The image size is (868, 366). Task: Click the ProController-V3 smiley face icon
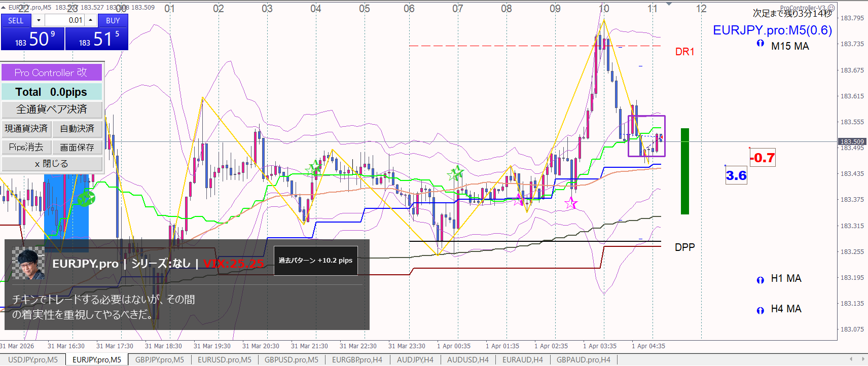pyautogui.click(x=831, y=8)
